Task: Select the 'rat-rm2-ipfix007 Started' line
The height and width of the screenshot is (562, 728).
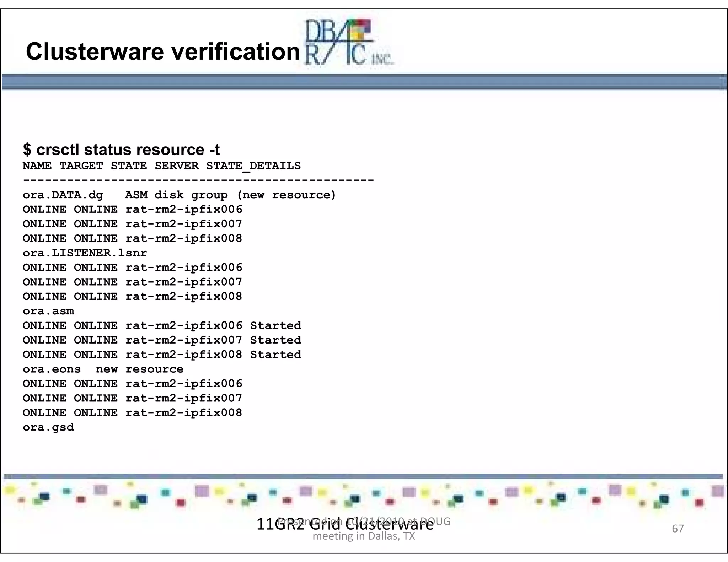Action: pyautogui.click(x=162, y=340)
